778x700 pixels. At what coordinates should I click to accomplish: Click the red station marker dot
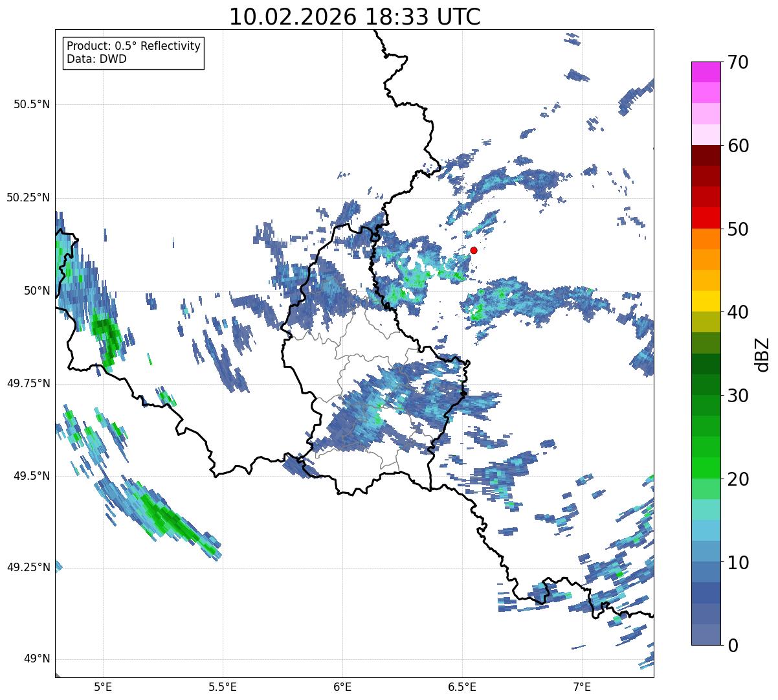pos(474,250)
